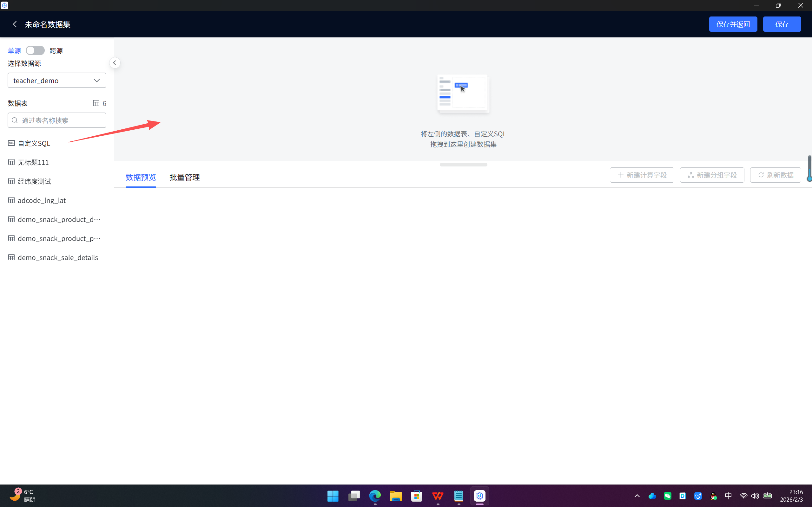The width and height of the screenshot is (812, 507).
Task: Click the panel resize handle bar
Action: coord(463,165)
